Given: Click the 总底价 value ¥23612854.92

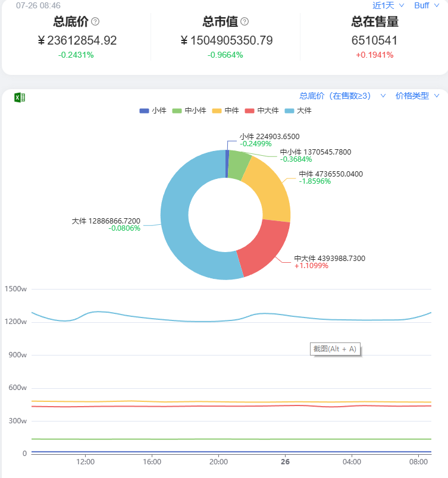Looking at the screenshot, I should 77,40.
